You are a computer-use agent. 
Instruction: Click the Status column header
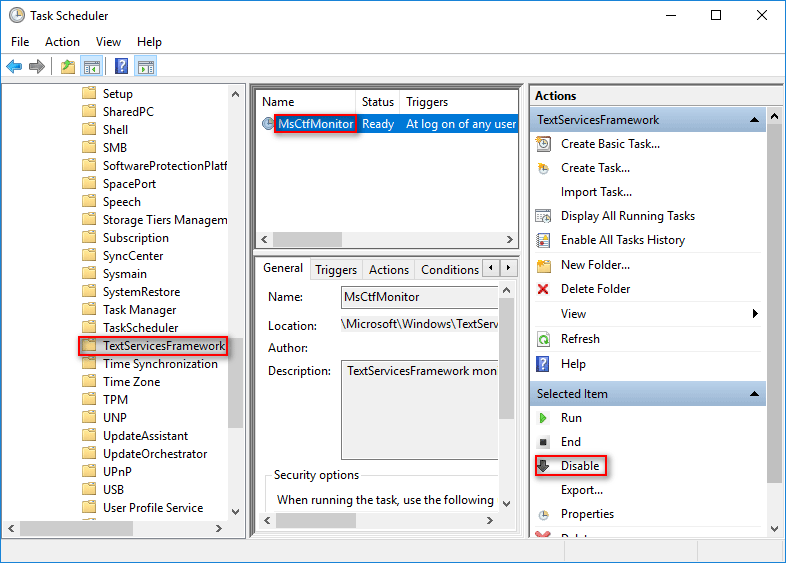click(x=378, y=102)
